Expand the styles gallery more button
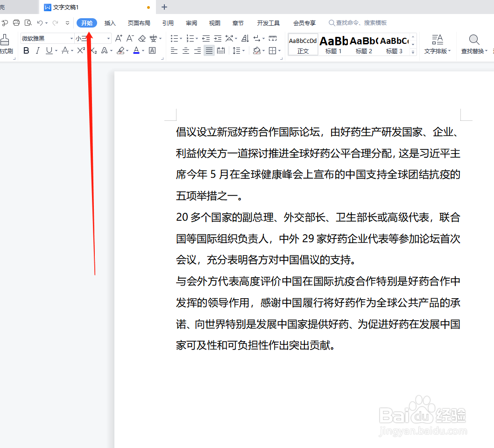 pos(413,52)
